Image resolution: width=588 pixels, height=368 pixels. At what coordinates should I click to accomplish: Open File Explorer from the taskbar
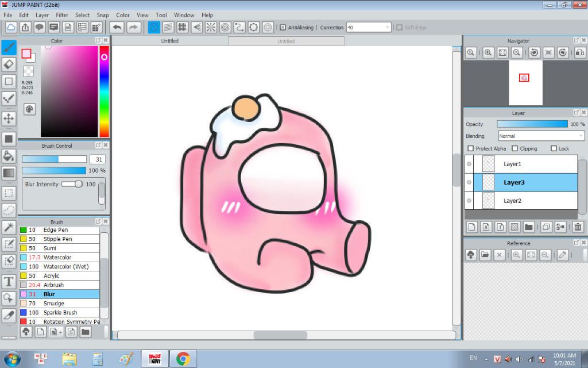click(x=69, y=359)
